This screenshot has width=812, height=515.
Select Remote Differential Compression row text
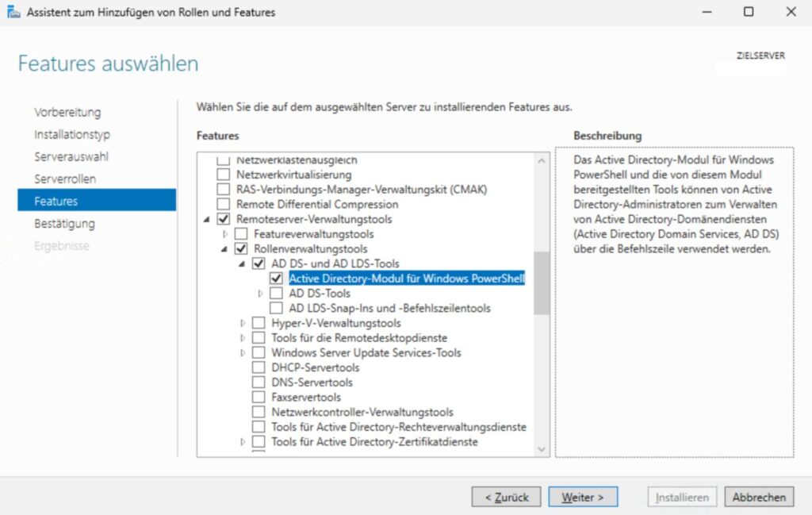(317, 204)
